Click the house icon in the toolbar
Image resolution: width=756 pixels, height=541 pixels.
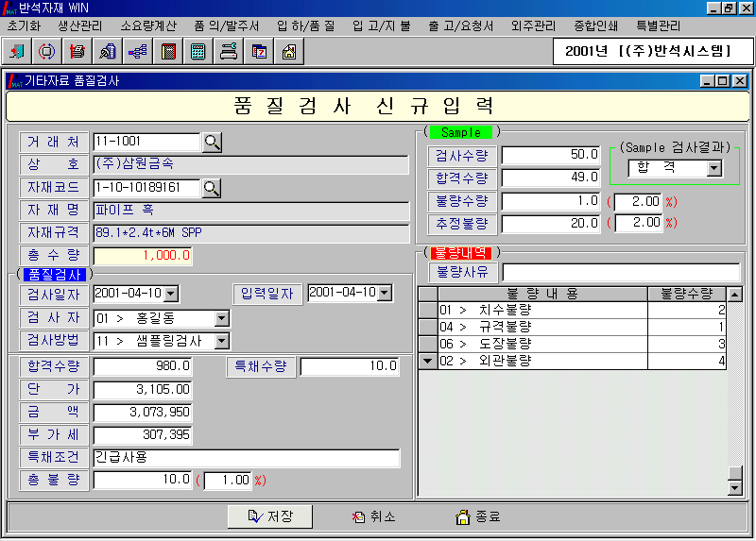(288, 51)
